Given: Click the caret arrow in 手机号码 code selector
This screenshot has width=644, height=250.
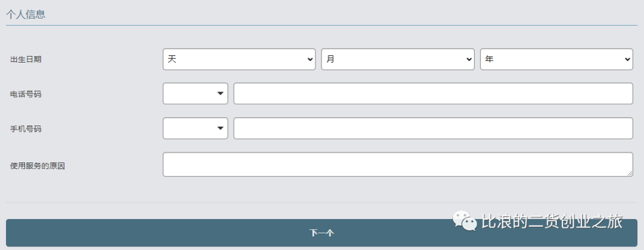Looking at the screenshot, I should pos(221,129).
